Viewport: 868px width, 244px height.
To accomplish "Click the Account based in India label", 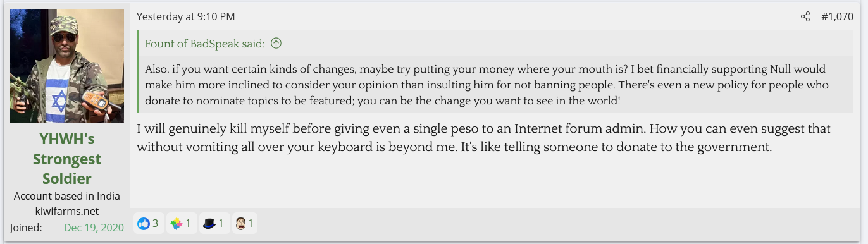I will (x=67, y=196).
